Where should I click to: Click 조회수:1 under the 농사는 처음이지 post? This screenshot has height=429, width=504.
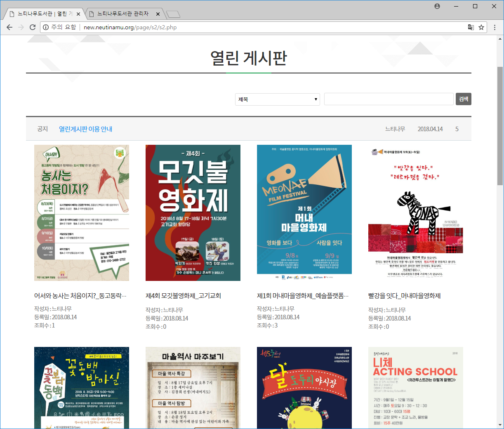(x=45, y=325)
